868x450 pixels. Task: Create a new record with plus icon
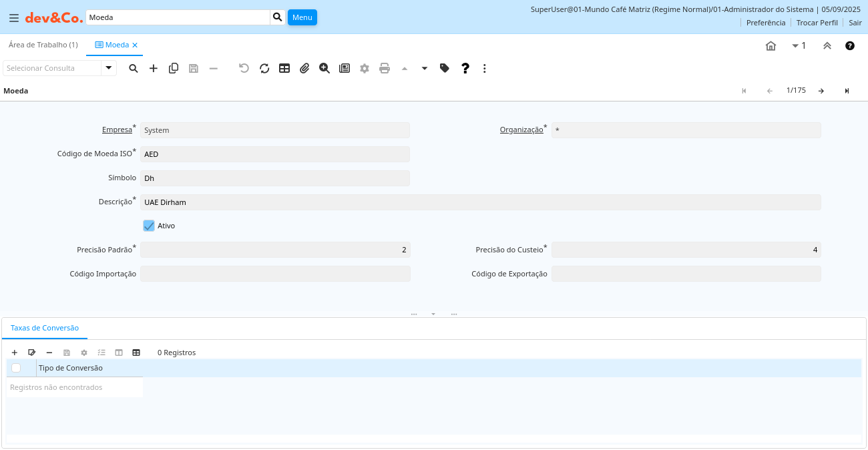coord(154,68)
